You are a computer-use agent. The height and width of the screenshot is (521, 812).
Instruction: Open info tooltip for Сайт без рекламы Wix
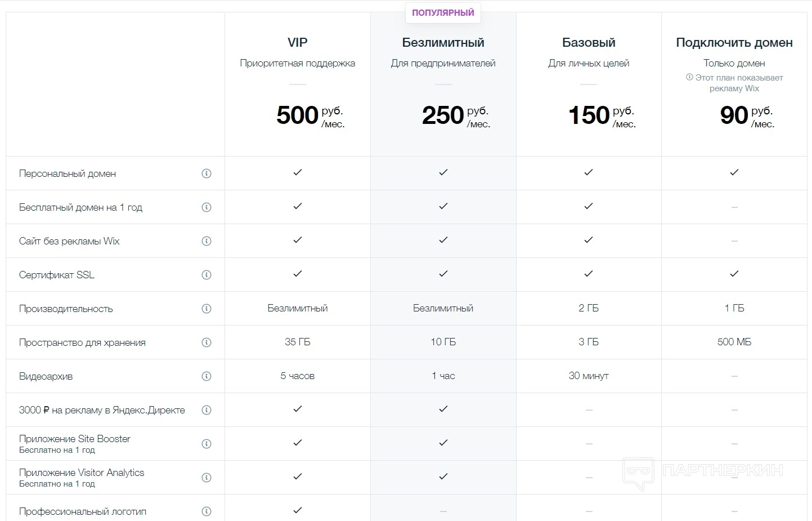[207, 241]
